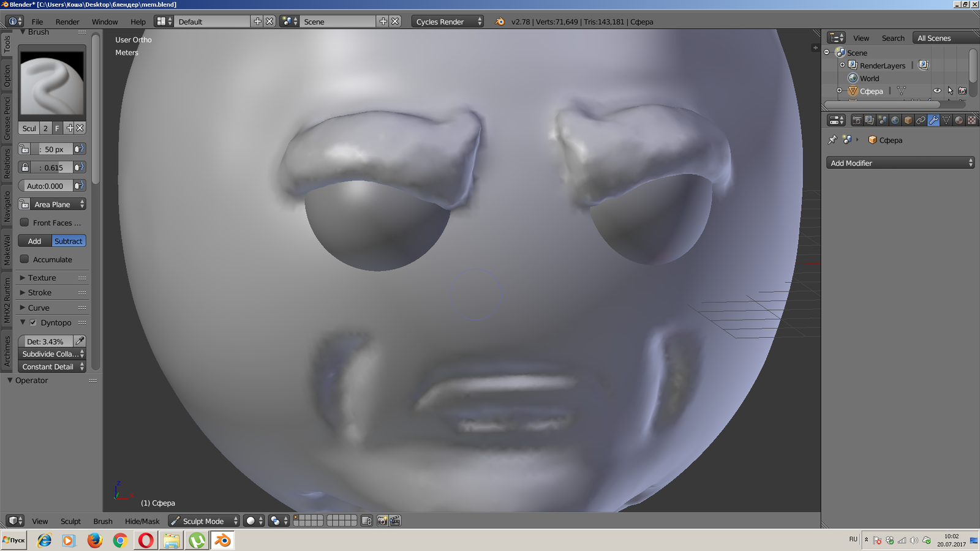Open the Render menu
The width and height of the screenshot is (980, 551).
[x=67, y=22]
